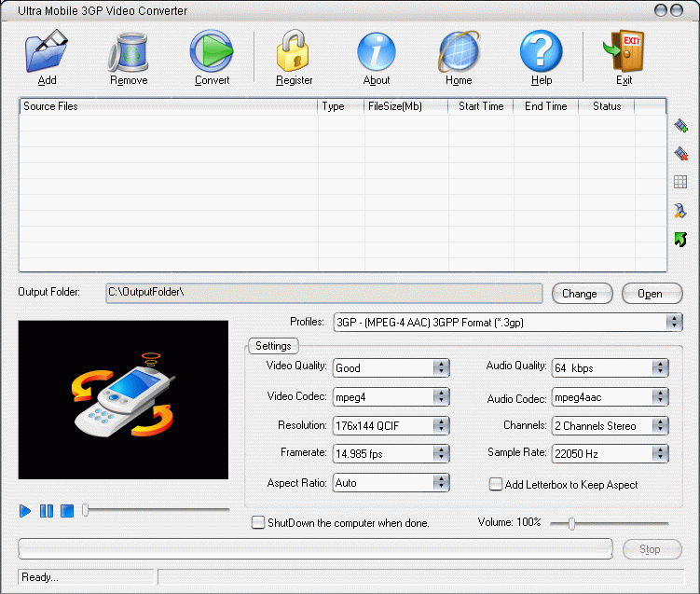Stop the preview playback square button
700x594 pixels.
[x=67, y=510]
